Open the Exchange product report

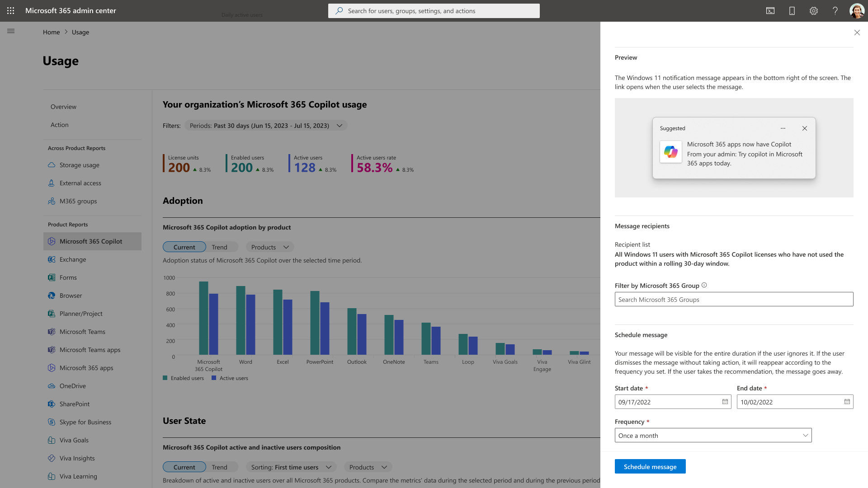pyautogui.click(x=73, y=259)
